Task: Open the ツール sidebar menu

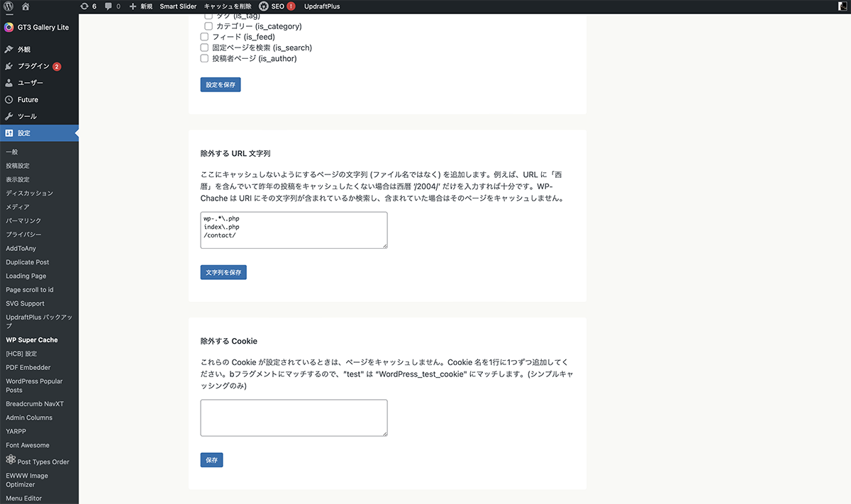Action: [27, 116]
